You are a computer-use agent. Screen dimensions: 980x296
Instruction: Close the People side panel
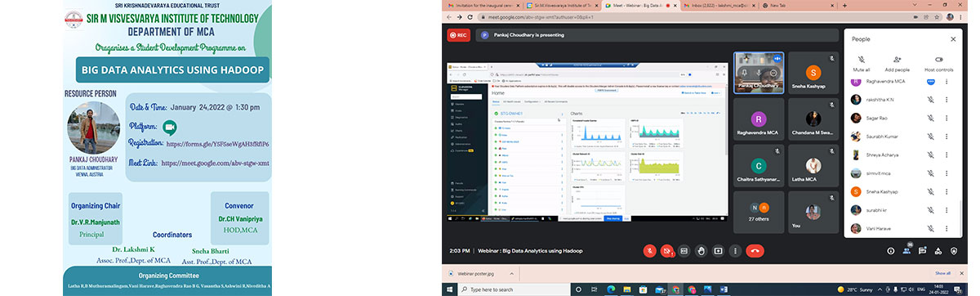(x=953, y=38)
